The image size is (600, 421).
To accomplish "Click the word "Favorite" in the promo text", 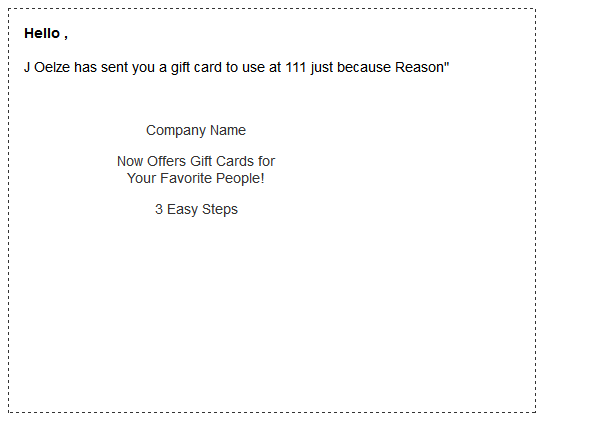I will pos(186,178).
